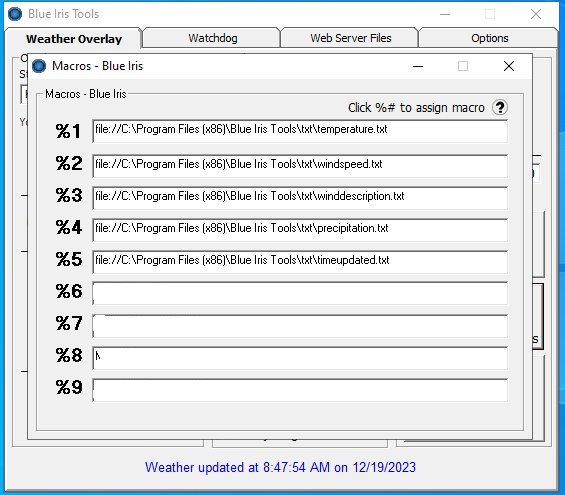Click 'Click %# to assign macro' text
Screen dimensions: 565x495
[416, 107]
